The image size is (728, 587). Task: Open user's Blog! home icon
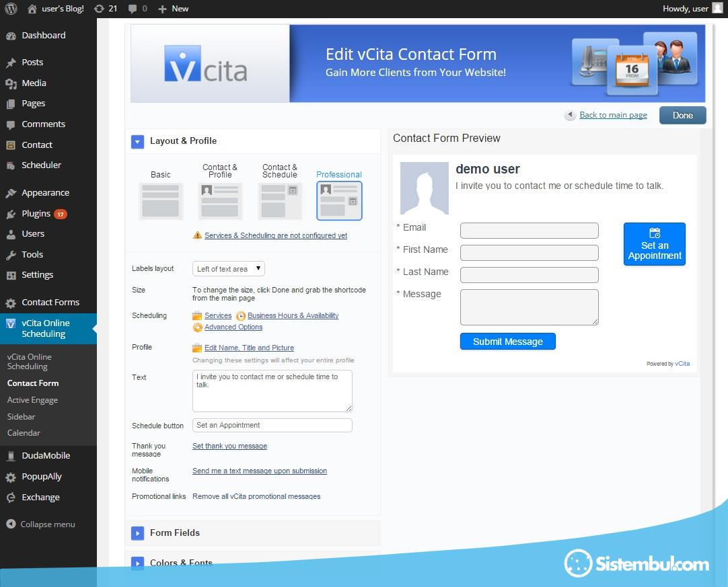[32, 9]
